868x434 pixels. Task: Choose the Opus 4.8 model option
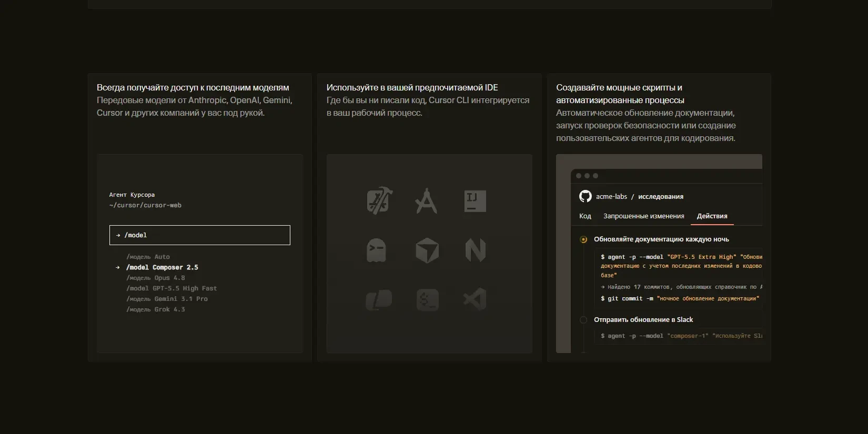point(156,278)
